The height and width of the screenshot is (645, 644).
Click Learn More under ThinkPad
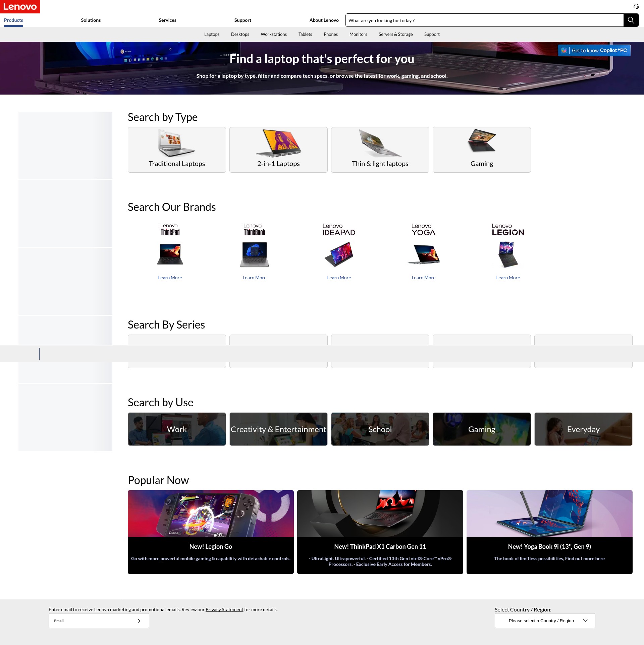pyautogui.click(x=170, y=278)
